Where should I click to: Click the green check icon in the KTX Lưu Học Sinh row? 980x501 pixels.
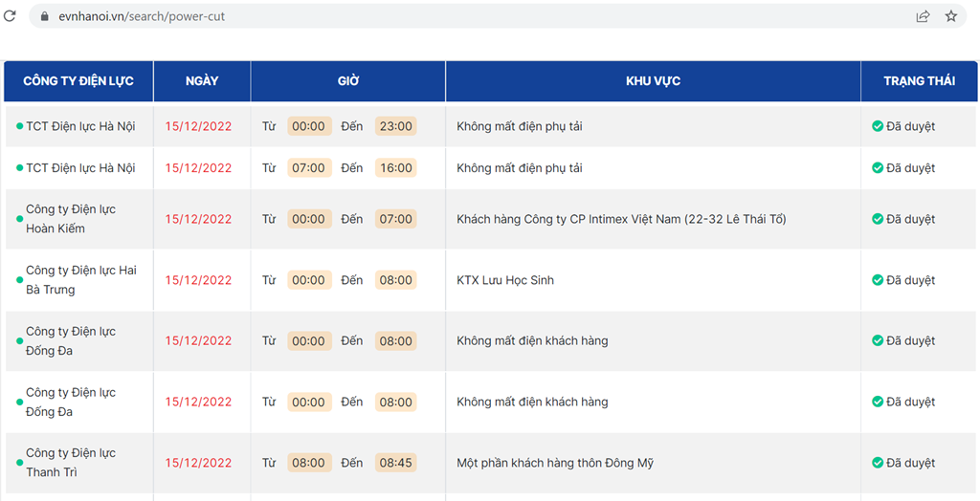click(x=877, y=280)
